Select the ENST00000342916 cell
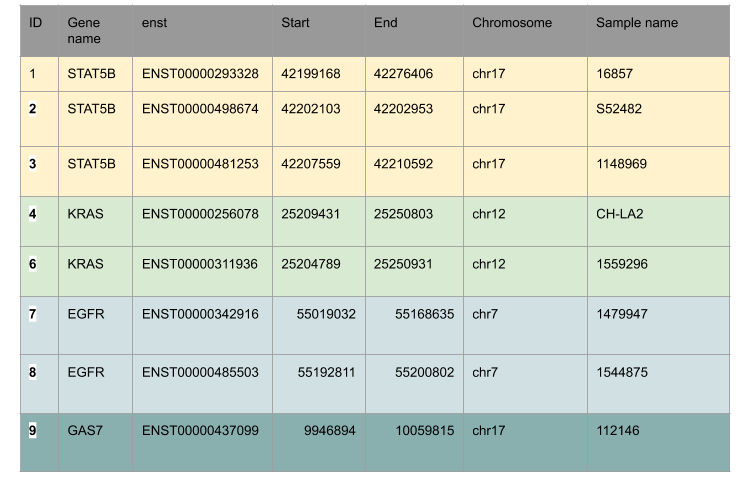 click(x=200, y=314)
